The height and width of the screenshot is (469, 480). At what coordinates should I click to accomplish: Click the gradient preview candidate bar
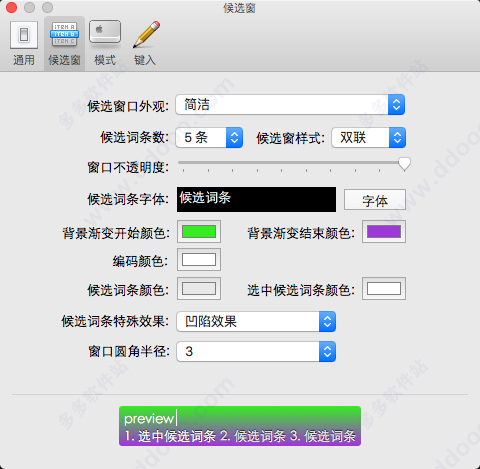240,426
